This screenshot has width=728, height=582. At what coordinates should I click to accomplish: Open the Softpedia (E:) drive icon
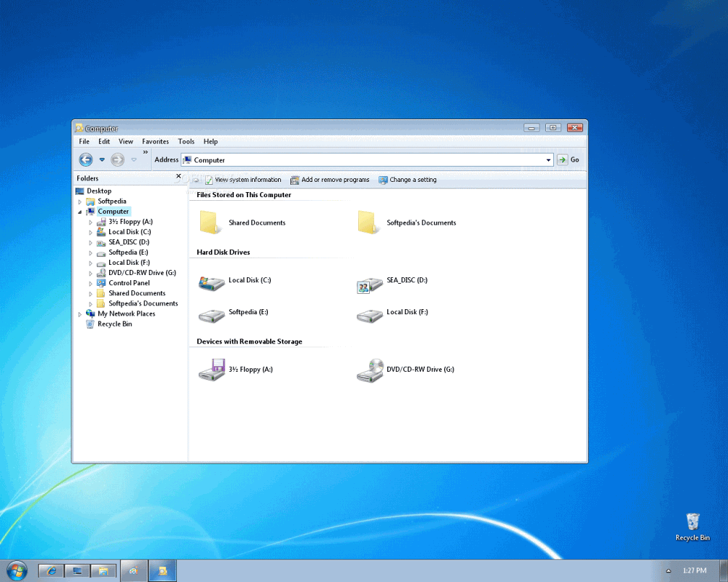pyautogui.click(x=211, y=314)
